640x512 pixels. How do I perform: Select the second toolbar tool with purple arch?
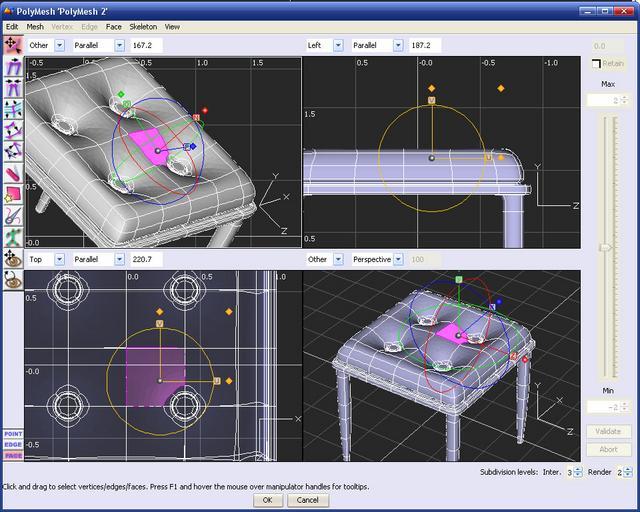(x=12, y=66)
